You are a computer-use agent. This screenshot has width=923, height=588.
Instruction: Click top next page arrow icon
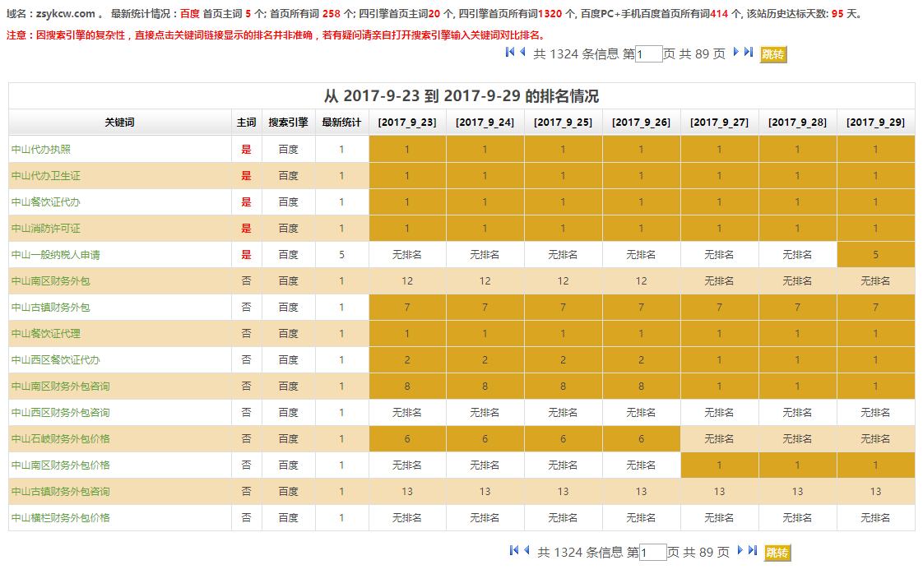point(736,53)
